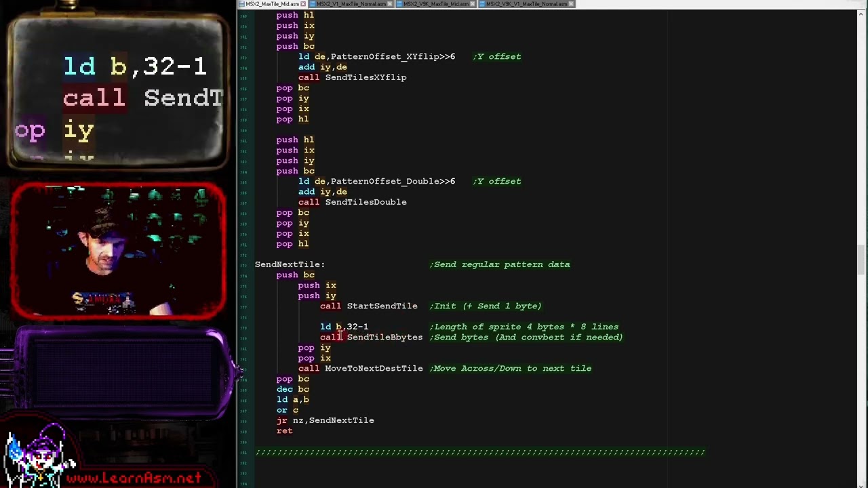Click the 'or c' instruction
Screen dimensions: 868x488
(x=287, y=410)
